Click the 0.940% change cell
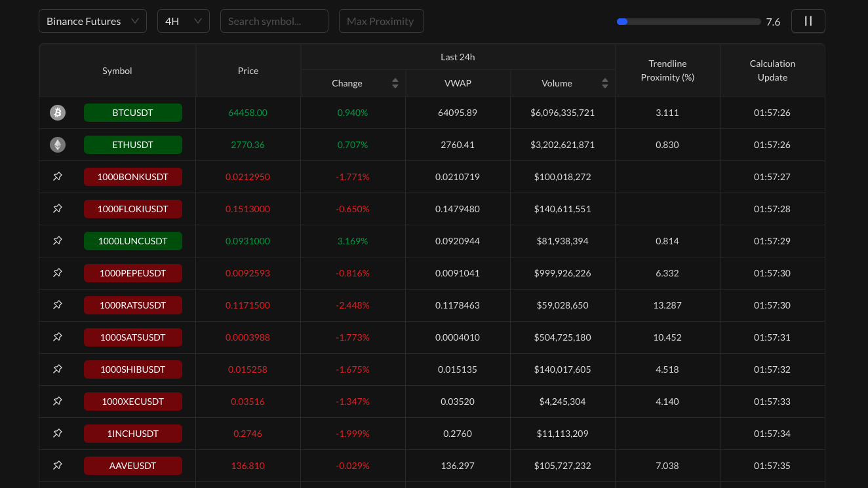This screenshot has width=868, height=488. tap(353, 113)
